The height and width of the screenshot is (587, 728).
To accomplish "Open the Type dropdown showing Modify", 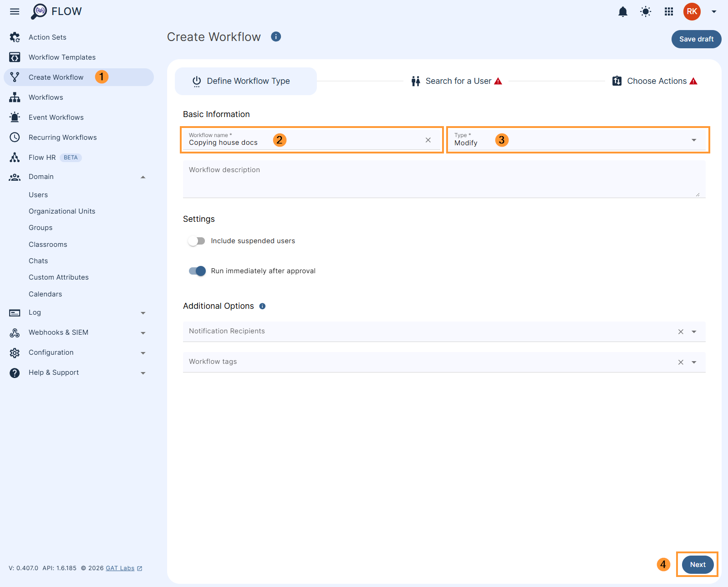I will [x=578, y=140].
